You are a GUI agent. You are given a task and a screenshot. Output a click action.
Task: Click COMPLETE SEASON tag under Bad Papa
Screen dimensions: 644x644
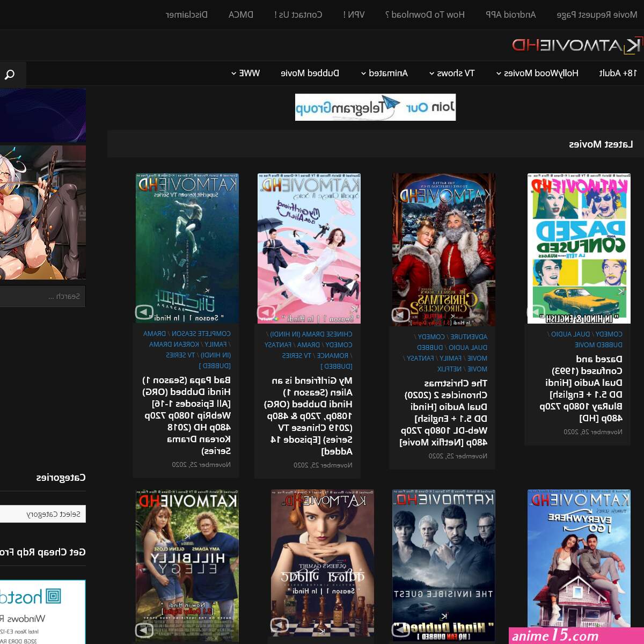pyautogui.click(x=201, y=333)
